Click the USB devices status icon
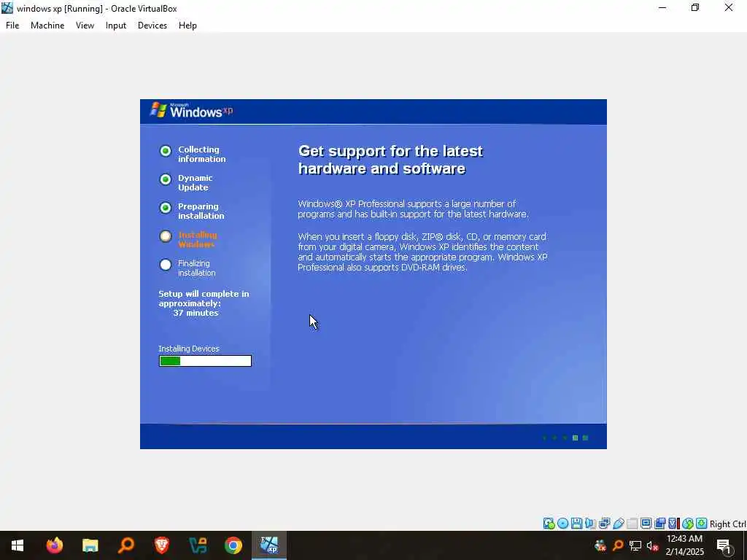The width and height of the screenshot is (747, 560). coord(619,524)
